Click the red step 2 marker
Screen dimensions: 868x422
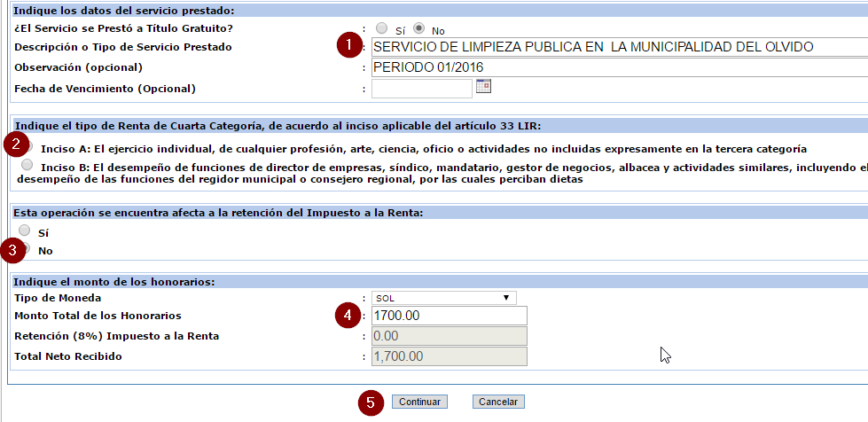coord(15,144)
